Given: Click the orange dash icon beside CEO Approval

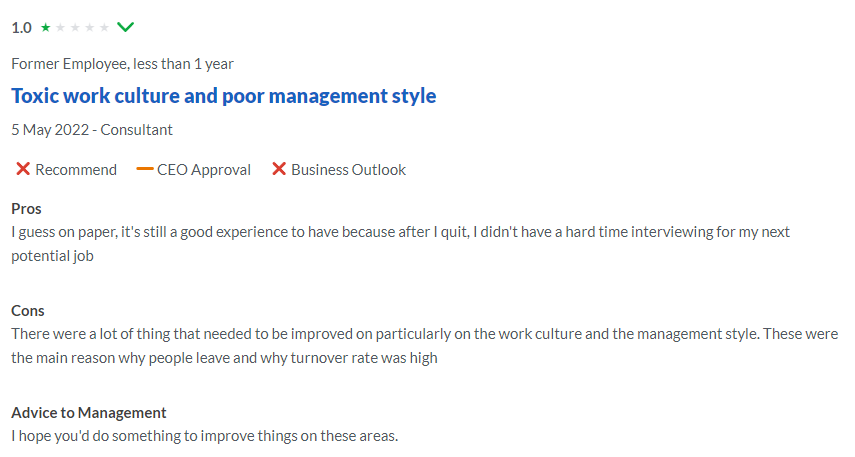Looking at the screenshot, I should coord(144,170).
